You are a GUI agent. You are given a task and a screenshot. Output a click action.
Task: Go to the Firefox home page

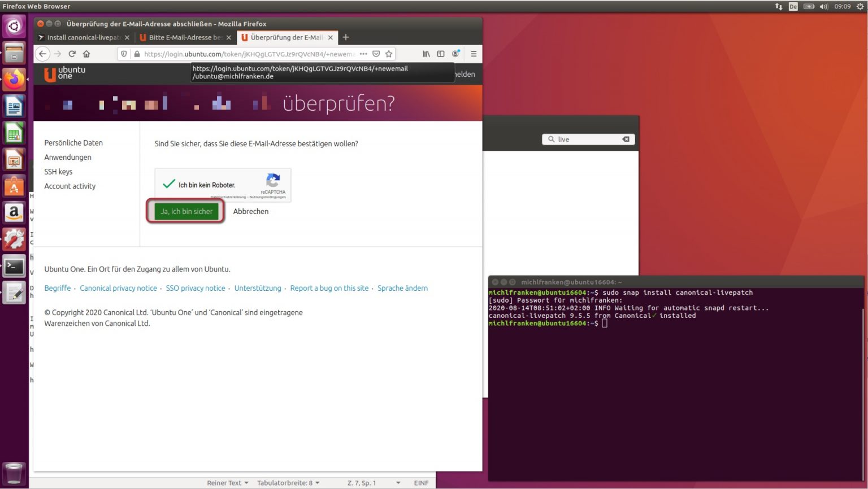pos(86,54)
